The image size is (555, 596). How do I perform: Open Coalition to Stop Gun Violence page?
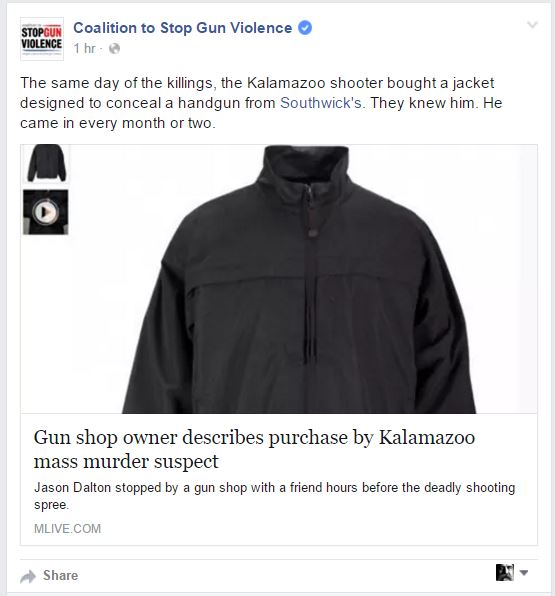[x=182, y=28]
